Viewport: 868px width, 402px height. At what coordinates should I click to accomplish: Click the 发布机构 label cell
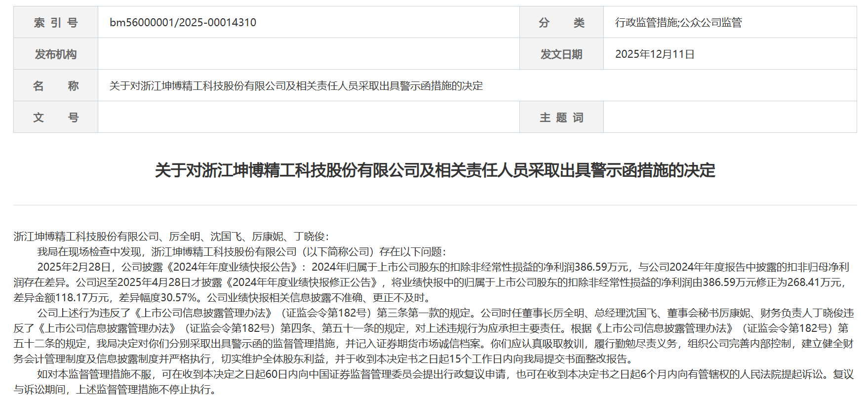[x=56, y=54]
